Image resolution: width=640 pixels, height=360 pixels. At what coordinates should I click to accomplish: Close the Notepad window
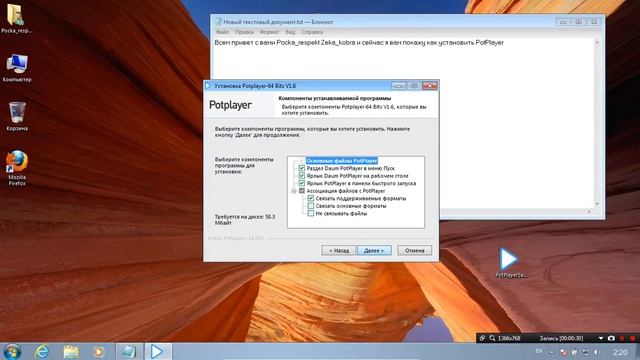594,22
